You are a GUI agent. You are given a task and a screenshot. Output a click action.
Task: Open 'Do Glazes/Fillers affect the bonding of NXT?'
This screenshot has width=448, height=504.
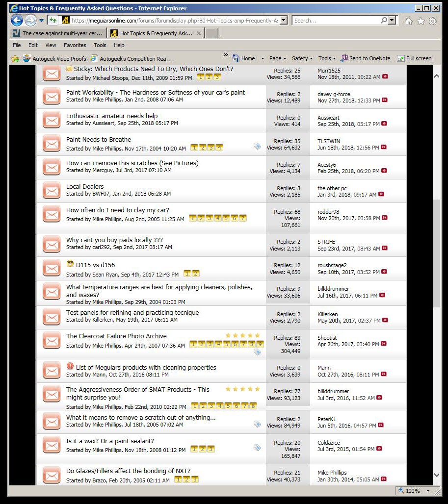pyautogui.click(x=129, y=471)
